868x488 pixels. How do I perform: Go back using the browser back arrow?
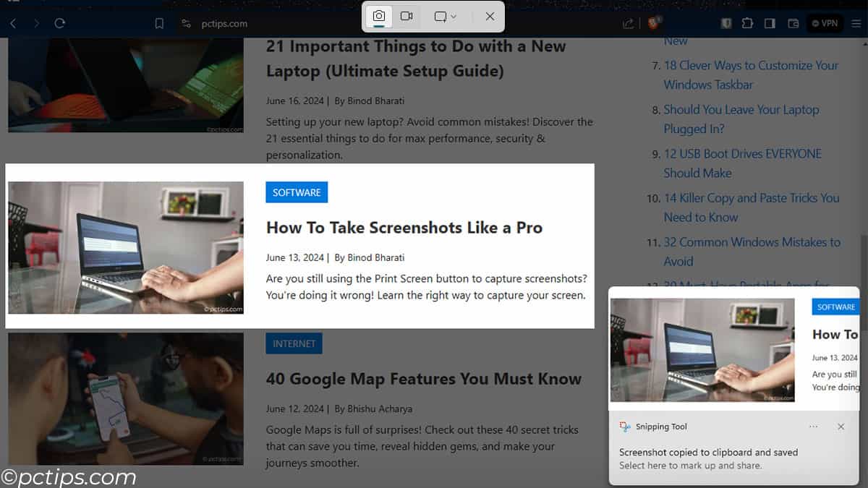13,24
